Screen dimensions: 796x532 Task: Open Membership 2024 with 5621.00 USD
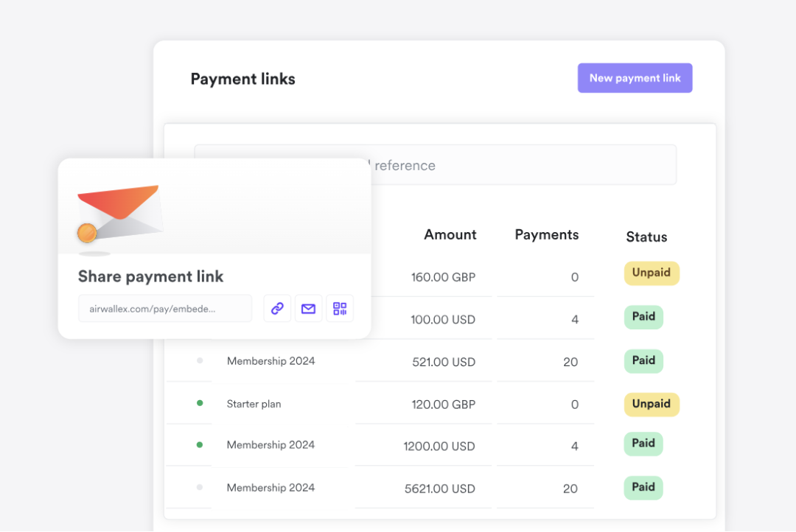click(x=270, y=487)
